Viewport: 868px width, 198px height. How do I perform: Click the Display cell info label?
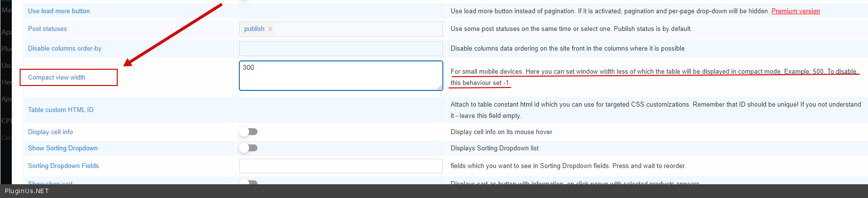coord(51,132)
